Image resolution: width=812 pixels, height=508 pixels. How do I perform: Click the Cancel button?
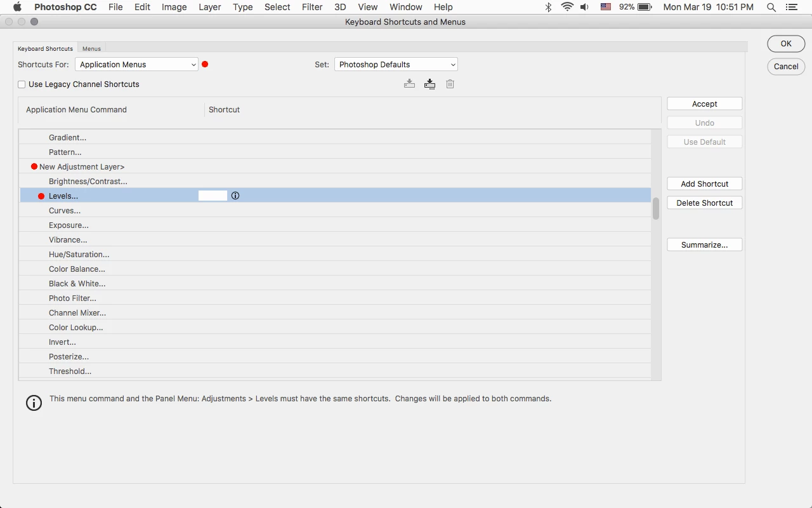(786, 66)
